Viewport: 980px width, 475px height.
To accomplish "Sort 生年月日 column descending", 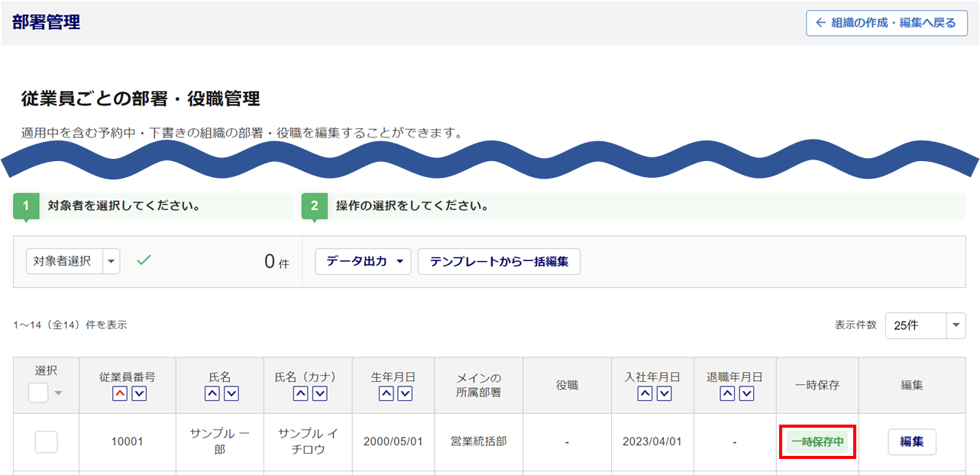I will pyautogui.click(x=405, y=393).
